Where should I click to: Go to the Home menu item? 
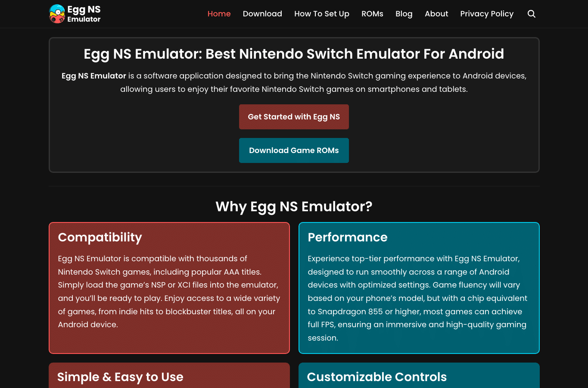[x=219, y=14]
